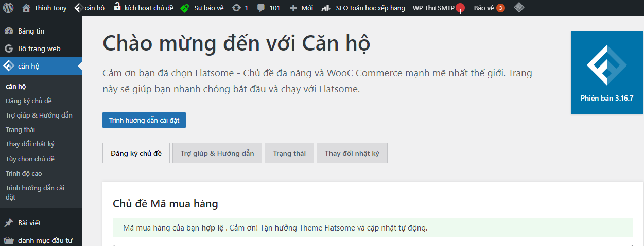Click the Flatsome icon in căn hộ sidebar menu
The height and width of the screenshot is (246, 644).
(x=8, y=66)
